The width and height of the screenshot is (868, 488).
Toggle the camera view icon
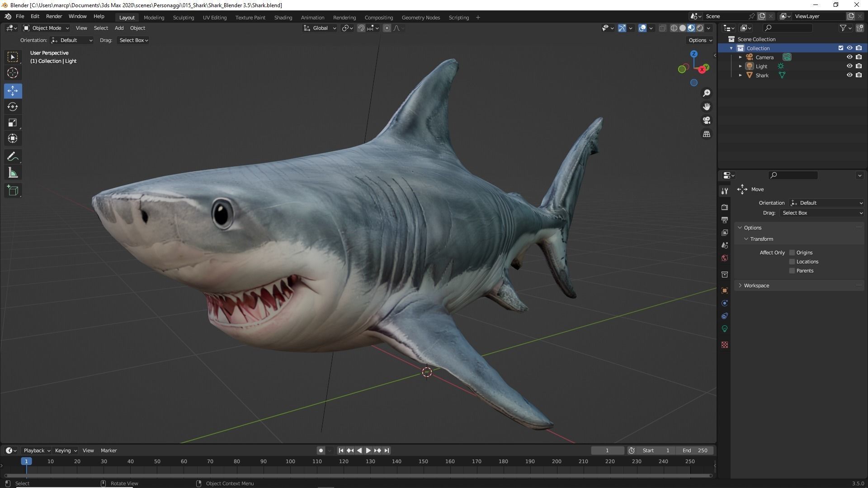click(707, 120)
